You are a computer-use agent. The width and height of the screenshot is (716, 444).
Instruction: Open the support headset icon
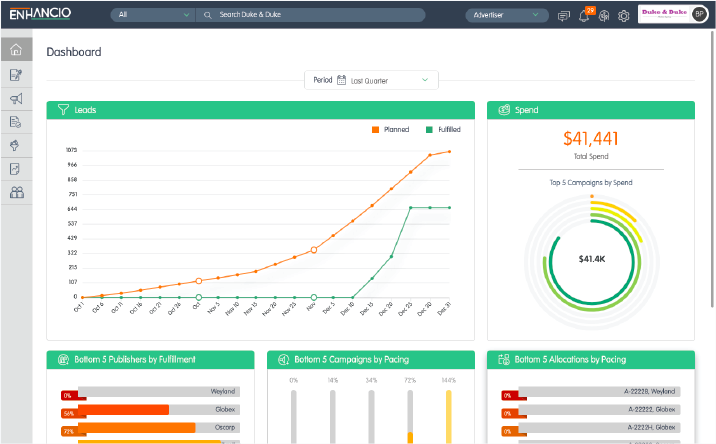604,16
